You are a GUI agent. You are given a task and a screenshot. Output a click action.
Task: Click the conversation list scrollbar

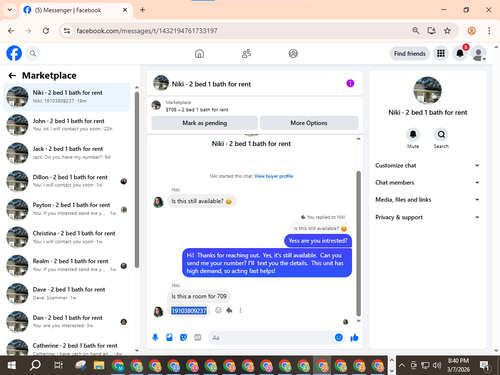(x=137, y=180)
